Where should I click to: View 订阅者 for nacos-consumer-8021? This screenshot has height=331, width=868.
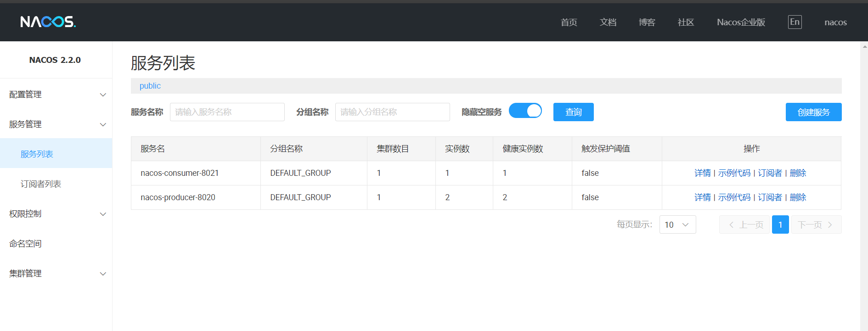click(770, 173)
